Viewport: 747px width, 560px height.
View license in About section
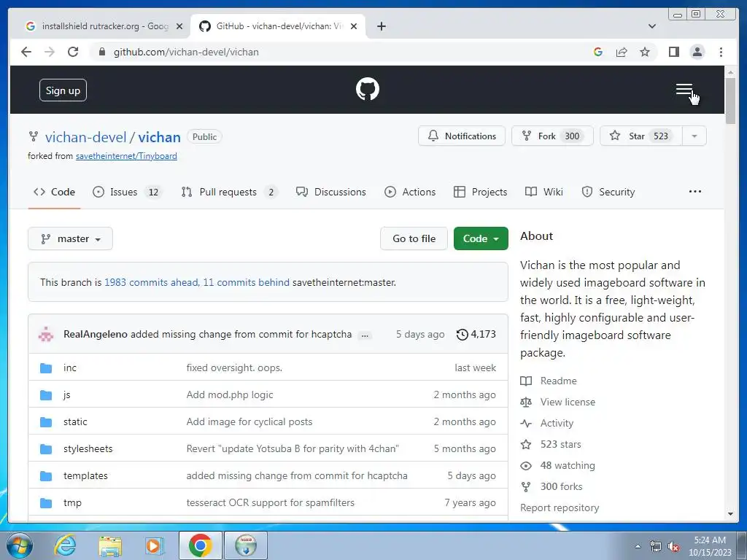[557, 402]
